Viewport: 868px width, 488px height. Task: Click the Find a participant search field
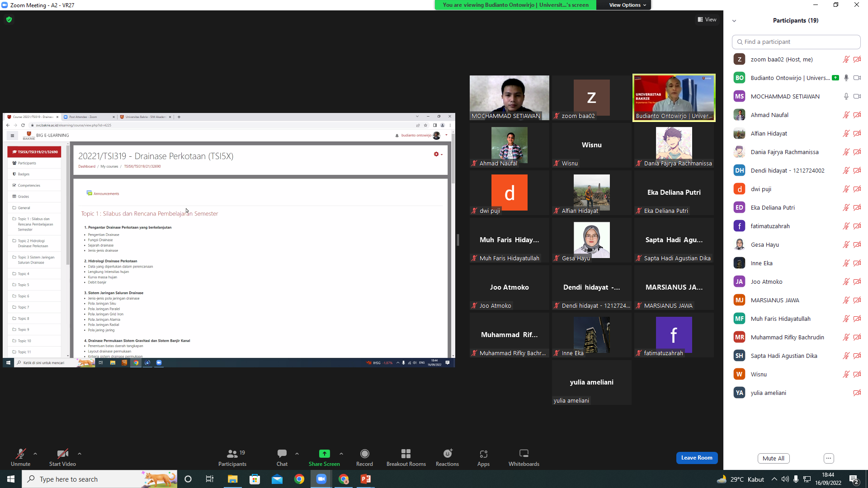tap(796, 42)
